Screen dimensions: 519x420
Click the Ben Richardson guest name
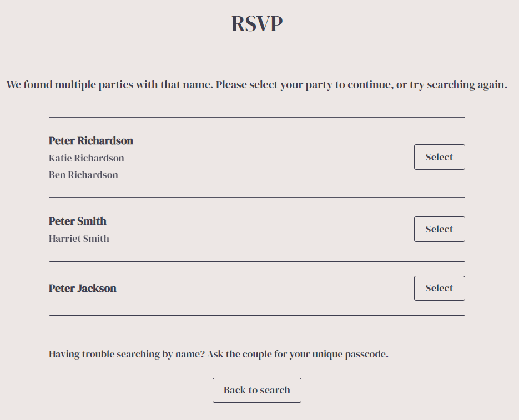tap(83, 175)
